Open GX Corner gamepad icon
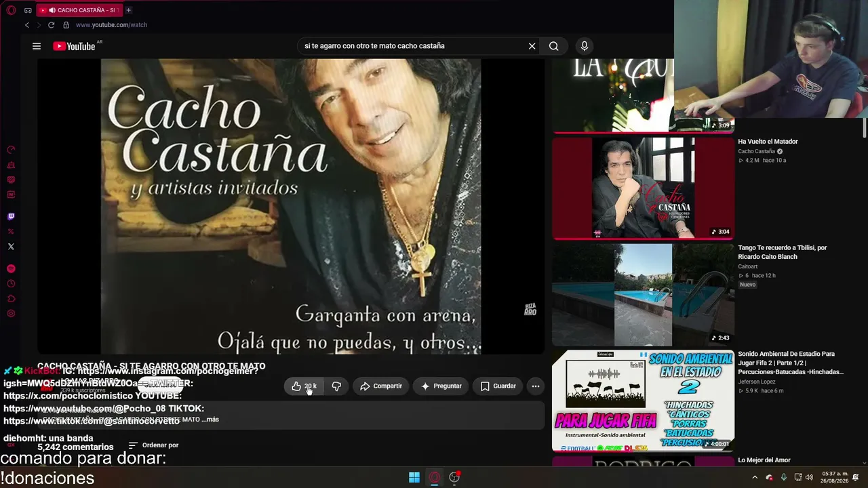This screenshot has height=488, width=868. tap(28, 10)
